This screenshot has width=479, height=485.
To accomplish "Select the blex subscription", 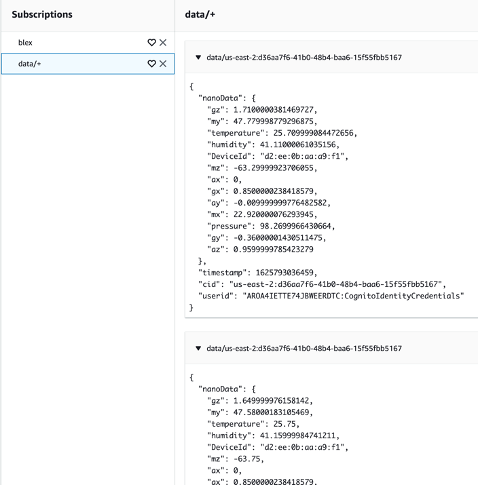I will pyautogui.click(x=88, y=42).
